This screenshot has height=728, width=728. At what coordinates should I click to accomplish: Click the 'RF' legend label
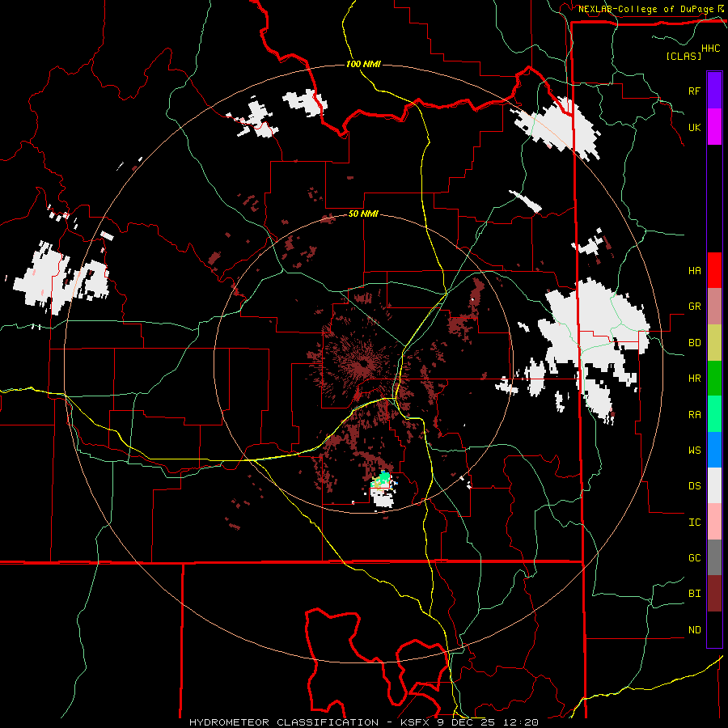coord(694,91)
